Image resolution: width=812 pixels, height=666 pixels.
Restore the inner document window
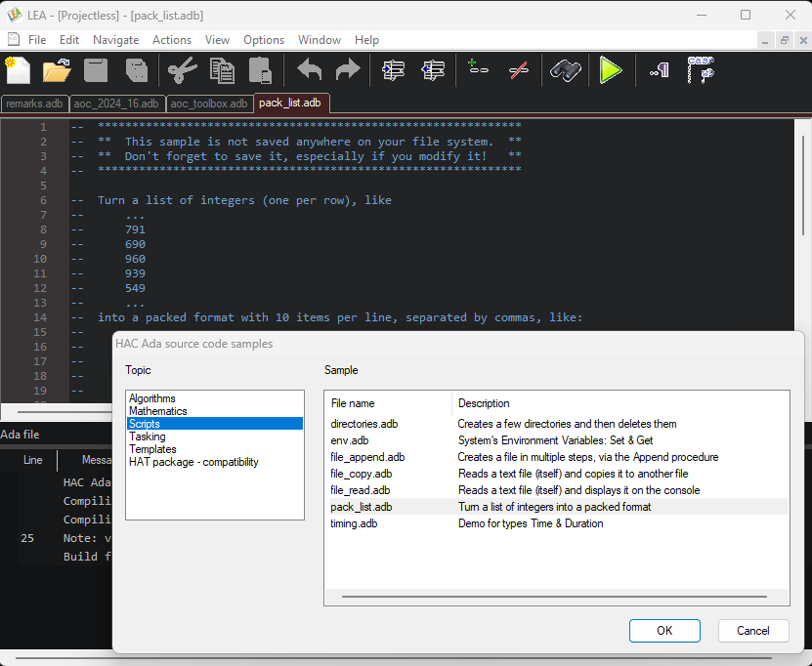[x=784, y=40]
